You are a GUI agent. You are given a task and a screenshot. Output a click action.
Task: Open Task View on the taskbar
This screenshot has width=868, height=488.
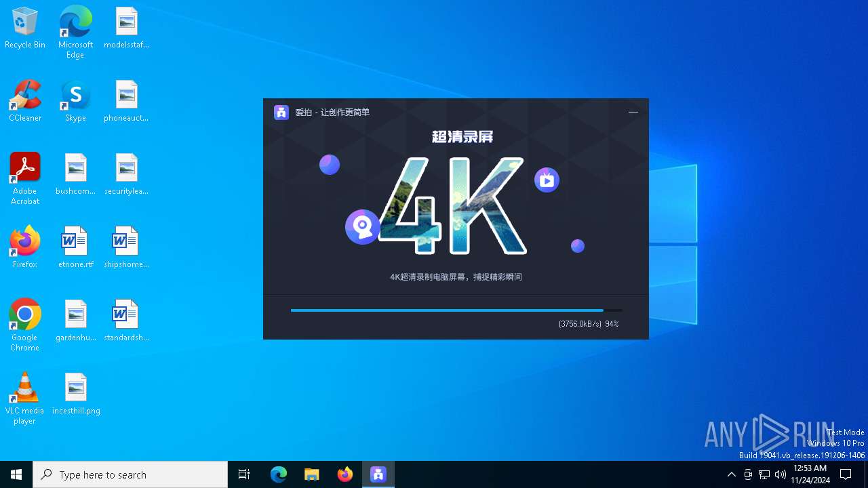coord(244,474)
